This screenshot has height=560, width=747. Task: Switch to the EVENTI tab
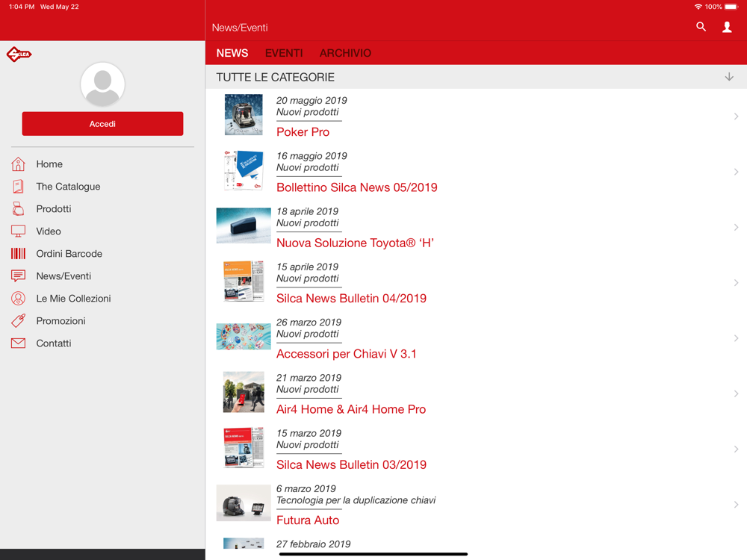[284, 53]
